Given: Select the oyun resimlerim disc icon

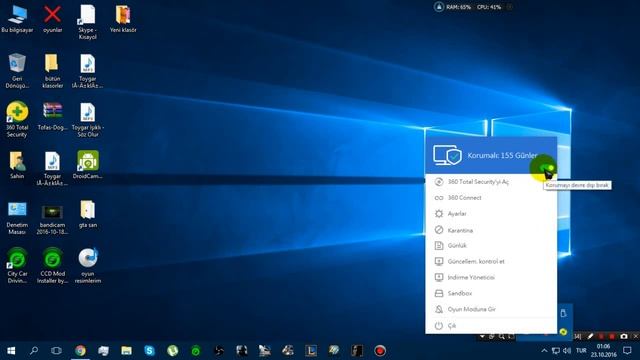Looking at the screenshot, I should click(x=87, y=266).
